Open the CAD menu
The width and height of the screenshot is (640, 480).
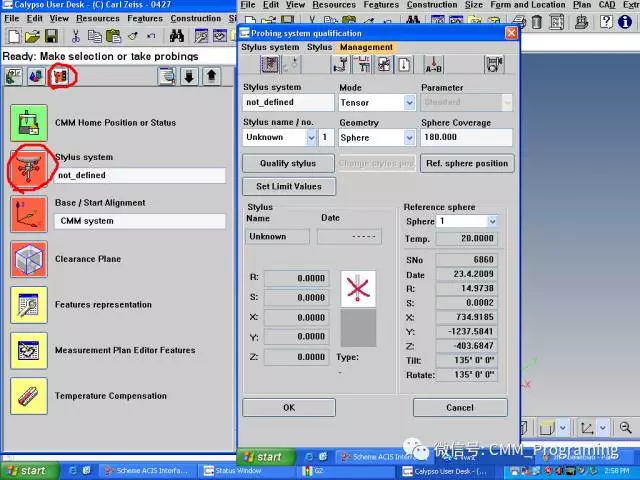(x=607, y=5)
